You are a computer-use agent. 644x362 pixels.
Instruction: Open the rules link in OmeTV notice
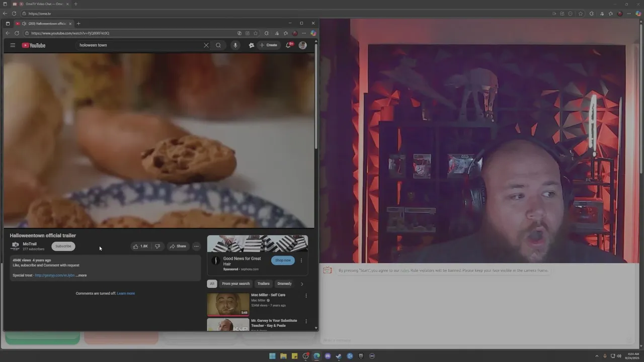tap(405, 270)
